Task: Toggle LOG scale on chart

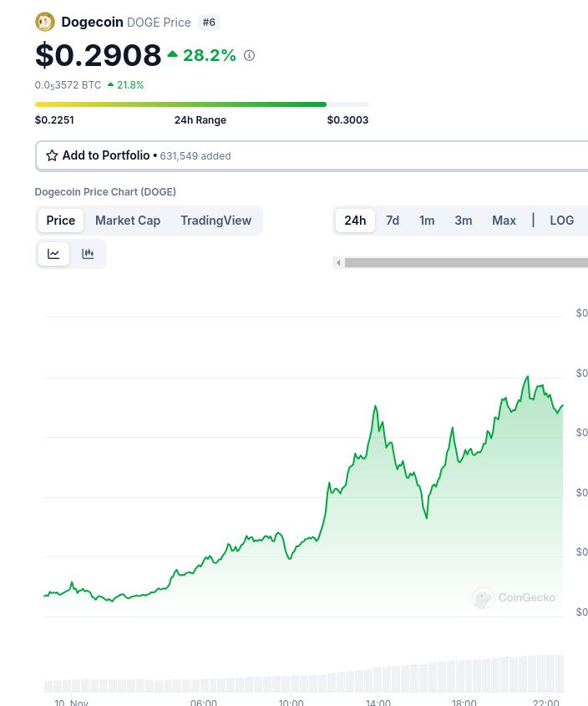Action: click(561, 221)
